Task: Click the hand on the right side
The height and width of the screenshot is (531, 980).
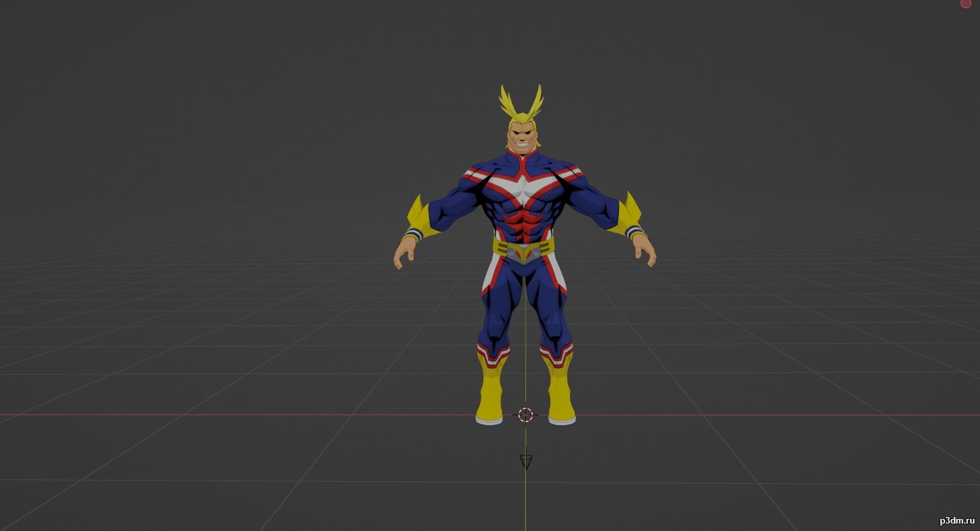Action: (645, 252)
